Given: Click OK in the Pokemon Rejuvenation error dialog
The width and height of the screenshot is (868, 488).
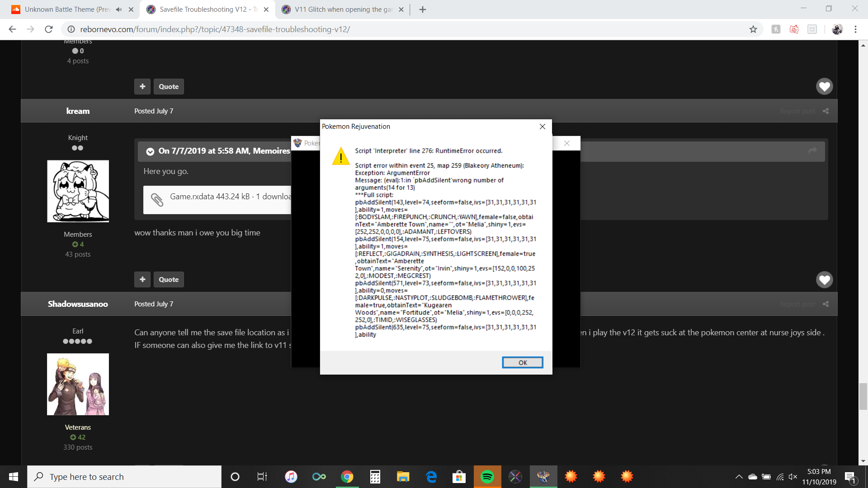Looking at the screenshot, I should click(522, 362).
